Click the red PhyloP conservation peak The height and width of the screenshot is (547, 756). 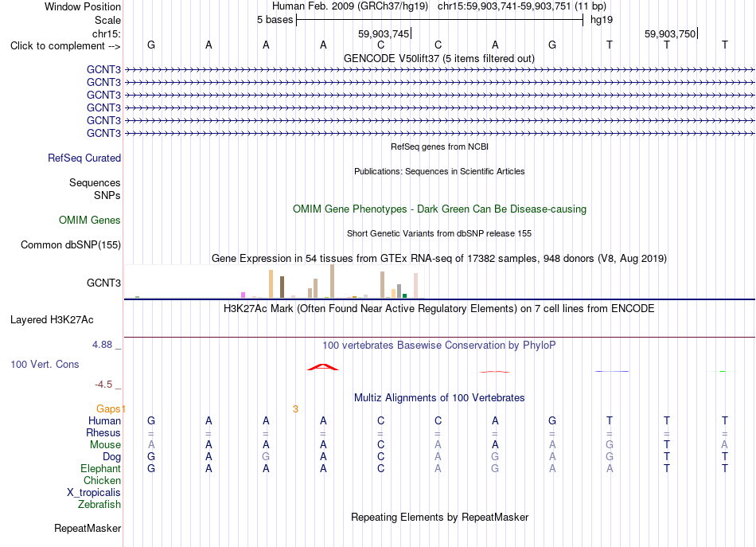pyautogui.click(x=323, y=367)
